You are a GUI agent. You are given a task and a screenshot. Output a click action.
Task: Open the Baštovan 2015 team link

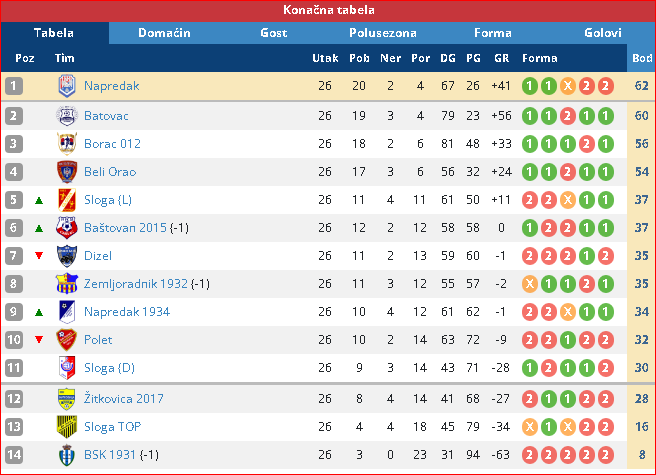coord(126,228)
